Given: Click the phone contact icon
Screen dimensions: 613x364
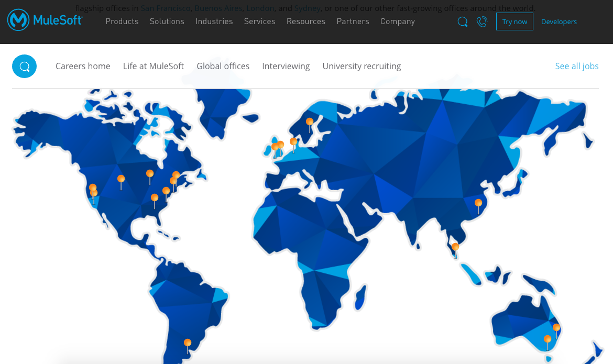Looking at the screenshot, I should pyautogui.click(x=482, y=22).
